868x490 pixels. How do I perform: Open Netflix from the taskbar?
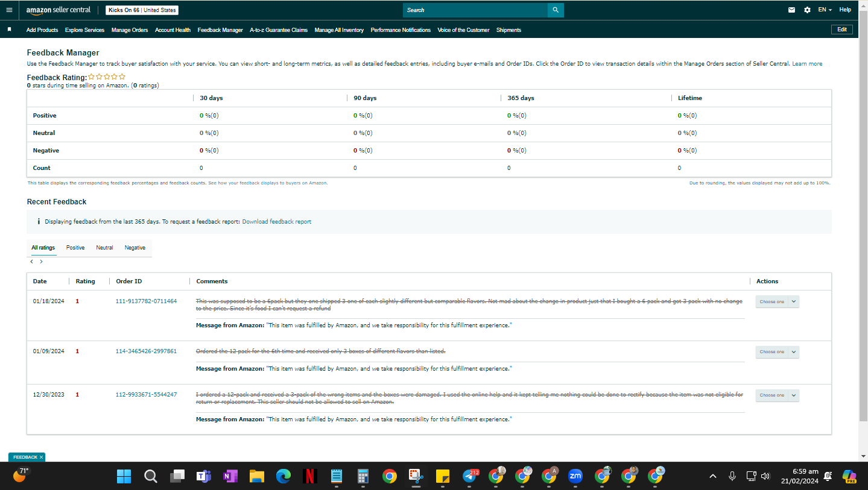click(310, 476)
